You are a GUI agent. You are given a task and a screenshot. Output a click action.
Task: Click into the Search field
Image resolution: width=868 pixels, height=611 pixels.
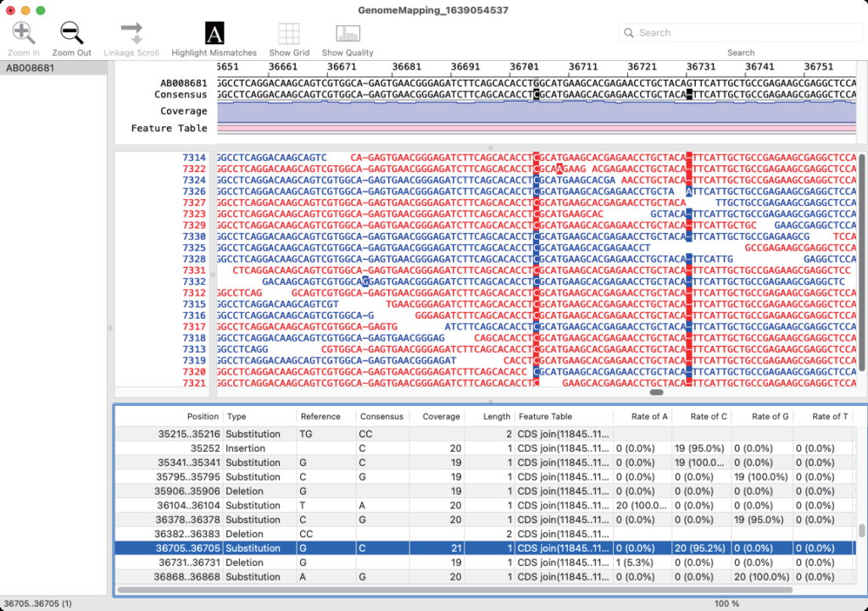[x=741, y=33]
